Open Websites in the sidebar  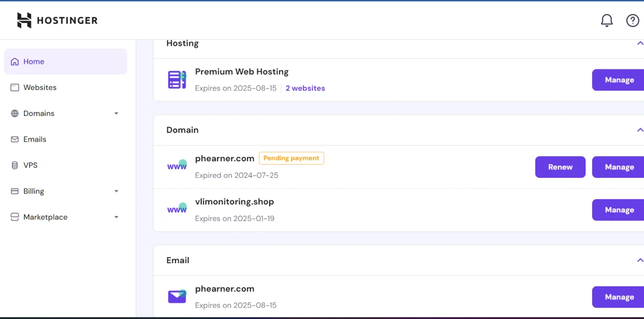[x=65, y=87]
